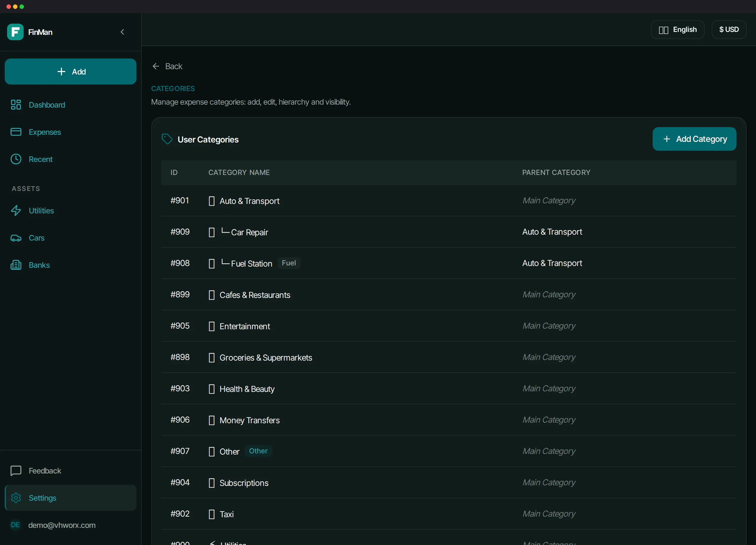Click the Money Transfers category icon

tap(211, 420)
